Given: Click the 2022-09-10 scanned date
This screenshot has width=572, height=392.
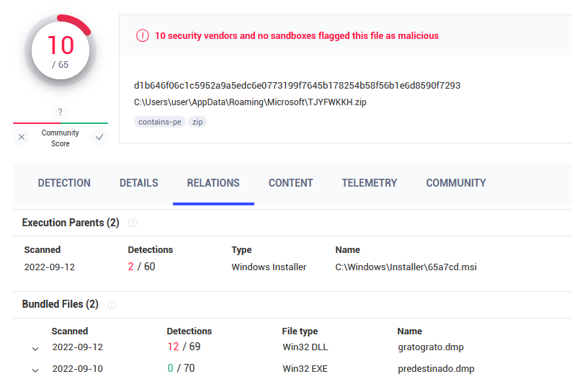Looking at the screenshot, I should click(x=77, y=369).
